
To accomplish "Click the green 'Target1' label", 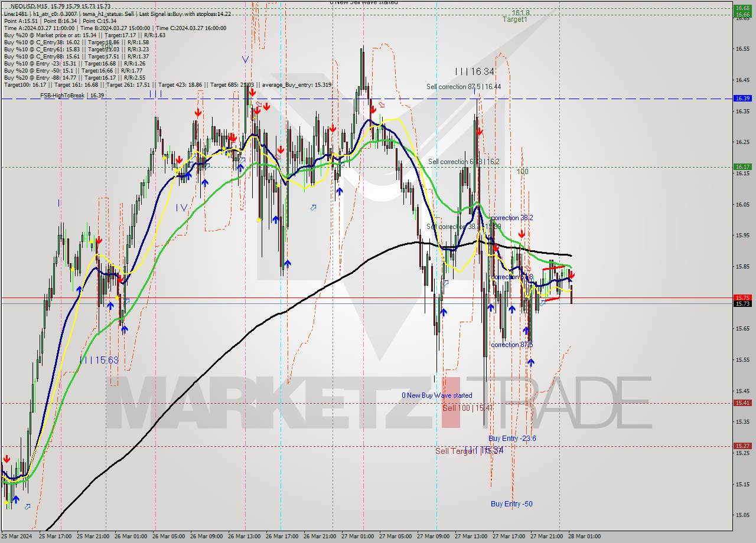I will click(515, 19).
